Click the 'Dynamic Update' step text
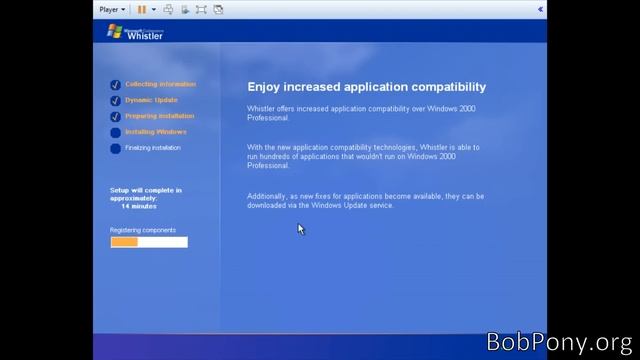The height and width of the screenshot is (360, 640). pyautogui.click(x=151, y=100)
